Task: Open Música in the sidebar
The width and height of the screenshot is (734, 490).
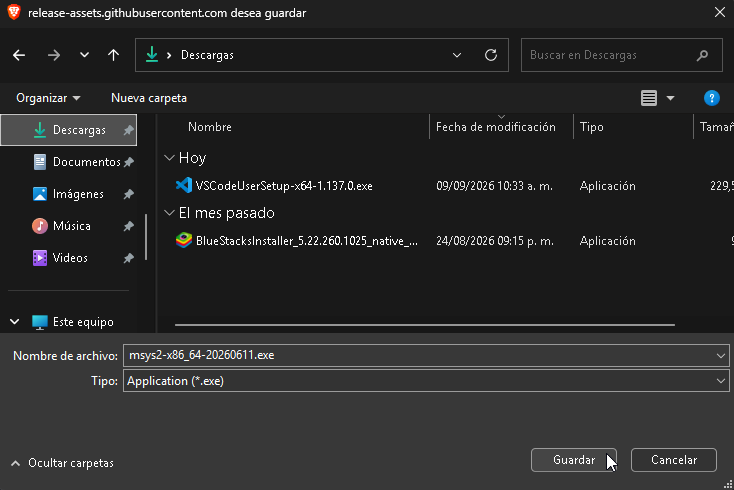Action: [72, 226]
